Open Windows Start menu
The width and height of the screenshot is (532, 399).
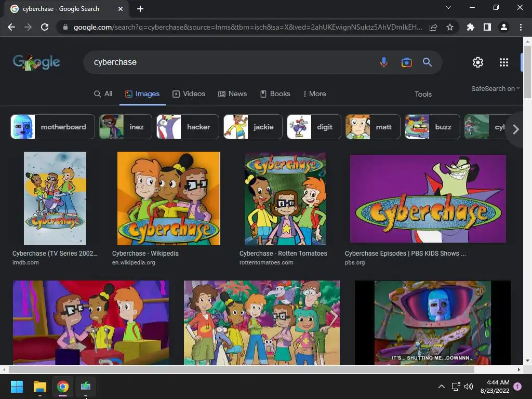point(17,387)
